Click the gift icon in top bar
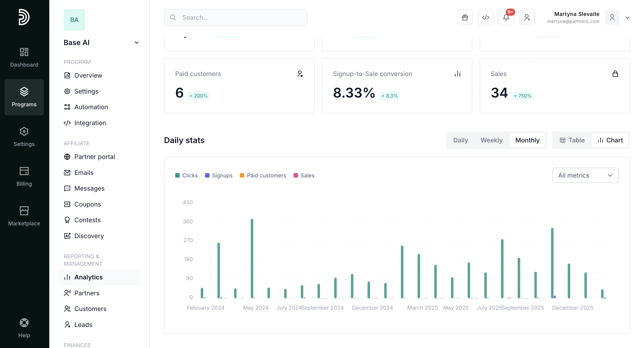644x348 pixels. [465, 17]
